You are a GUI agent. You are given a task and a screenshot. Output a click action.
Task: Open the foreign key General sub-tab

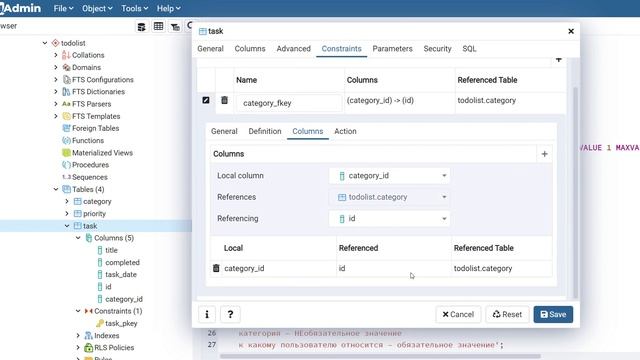tap(224, 131)
